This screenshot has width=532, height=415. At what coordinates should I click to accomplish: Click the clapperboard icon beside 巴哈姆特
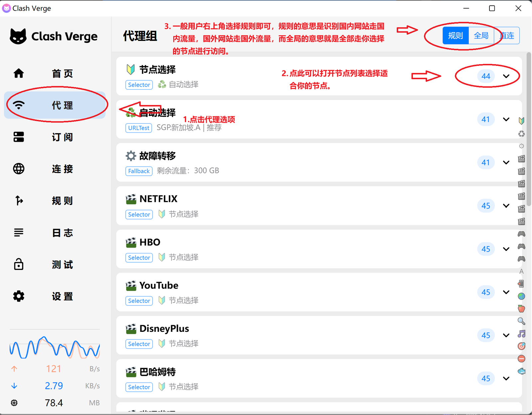click(x=131, y=372)
